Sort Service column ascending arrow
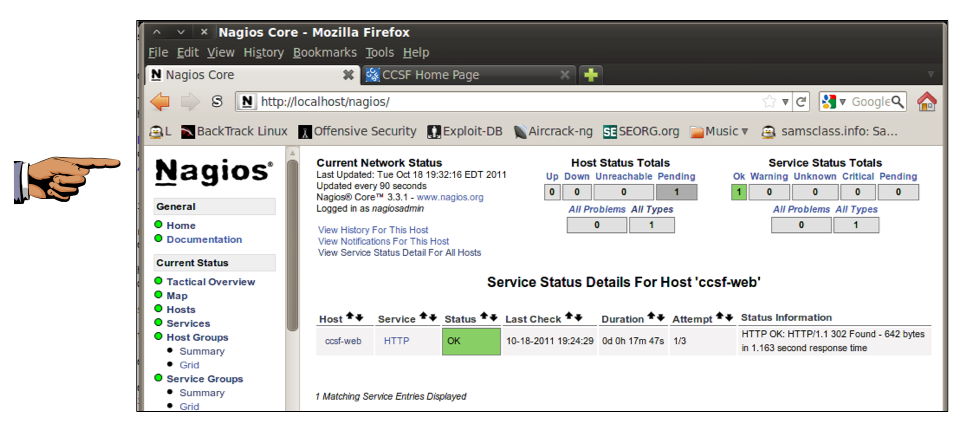The width and height of the screenshot is (963, 428). tap(423, 317)
